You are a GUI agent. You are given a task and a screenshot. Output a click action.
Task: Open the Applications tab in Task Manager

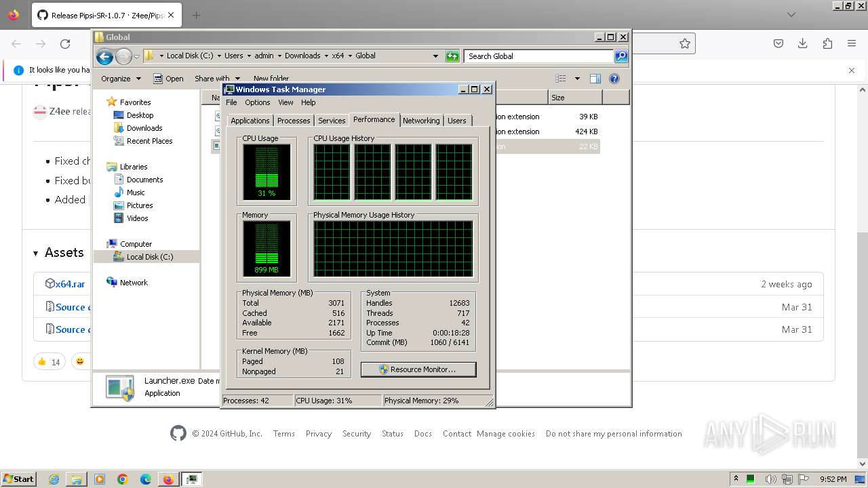point(250,121)
